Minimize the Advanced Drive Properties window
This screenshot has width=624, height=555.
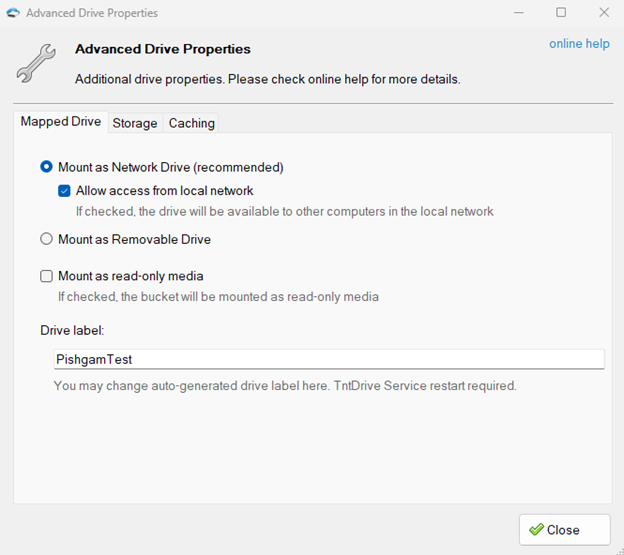[519, 13]
